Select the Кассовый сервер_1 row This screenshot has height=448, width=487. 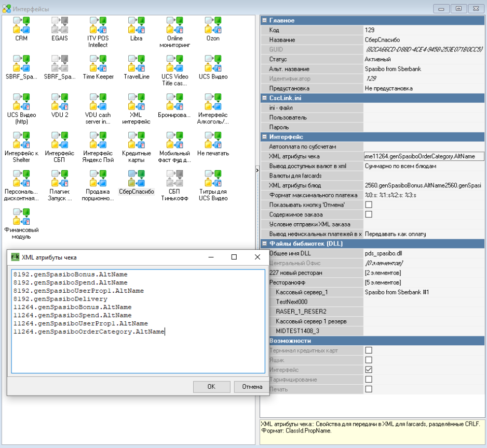pyautogui.click(x=302, y=292)
